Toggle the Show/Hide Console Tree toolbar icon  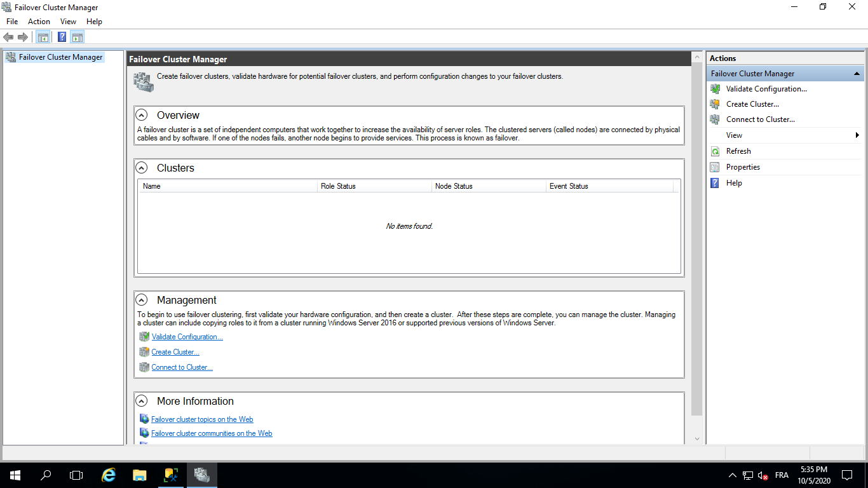pyautogui.click(x=43, y=37)
